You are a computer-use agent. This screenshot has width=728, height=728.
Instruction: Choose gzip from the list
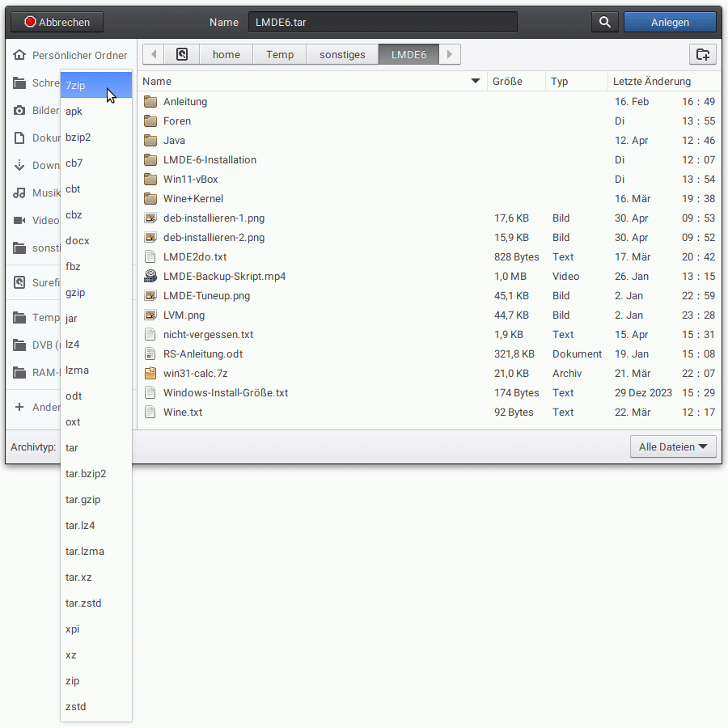pyautogui.click(x=96, y=293)
